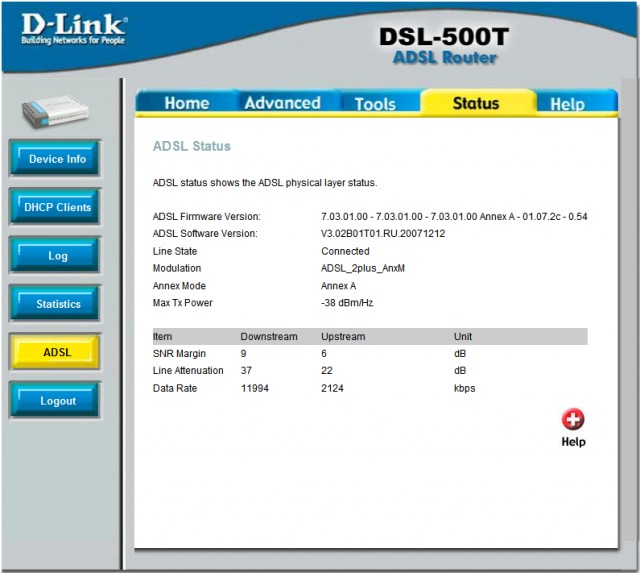This screenshot has width=640, height=573.
Task: Click the ADSL Status heading
Action: pyautogui.click(x=191, y=146)
